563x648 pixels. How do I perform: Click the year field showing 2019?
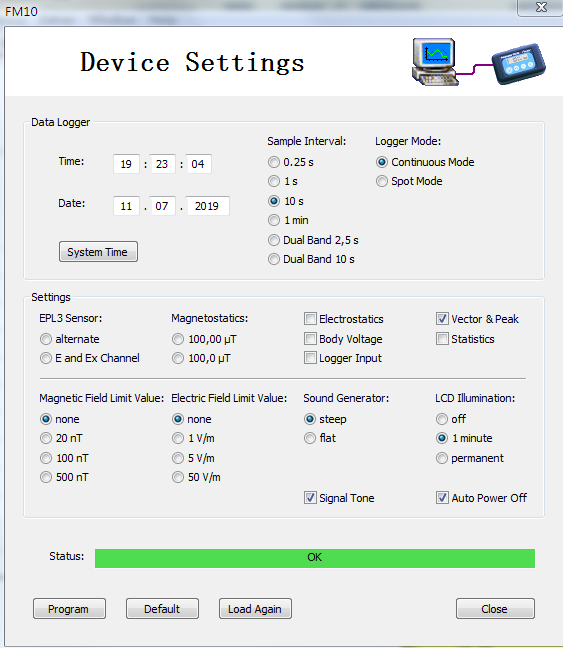click(x=208, y=206)
